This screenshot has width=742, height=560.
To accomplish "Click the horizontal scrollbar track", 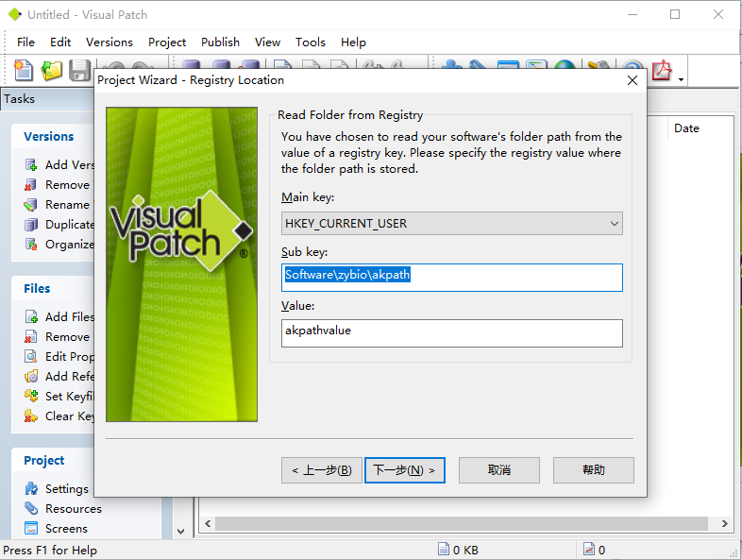I will [462, 523].
